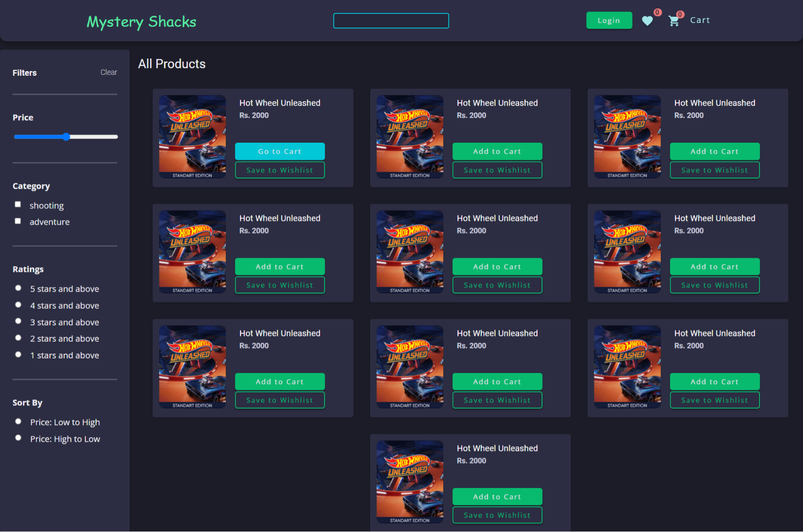Enable the adventure category filter
The height and width of the screenshot is (532, 803).
[x=18, y=221]
